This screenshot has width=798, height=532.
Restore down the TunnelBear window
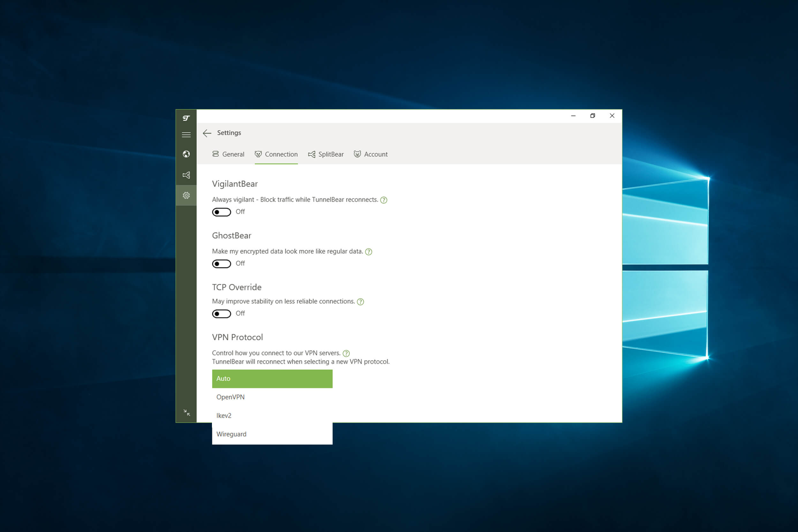point(593,116)
